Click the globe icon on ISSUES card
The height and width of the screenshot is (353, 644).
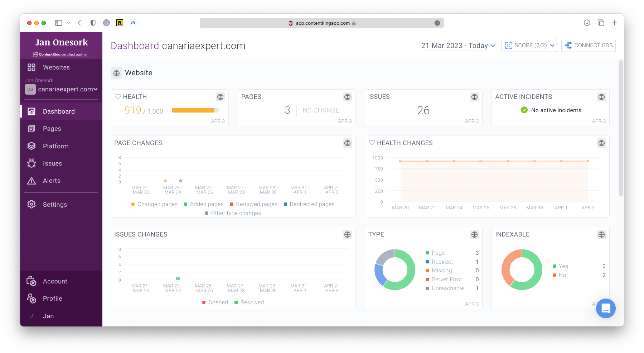(474, 97)
